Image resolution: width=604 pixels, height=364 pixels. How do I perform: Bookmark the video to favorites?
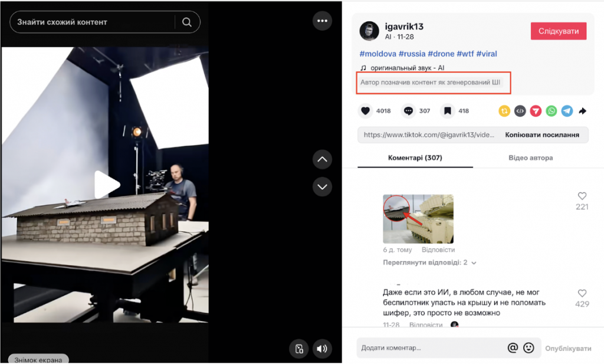tap(448, 111)
